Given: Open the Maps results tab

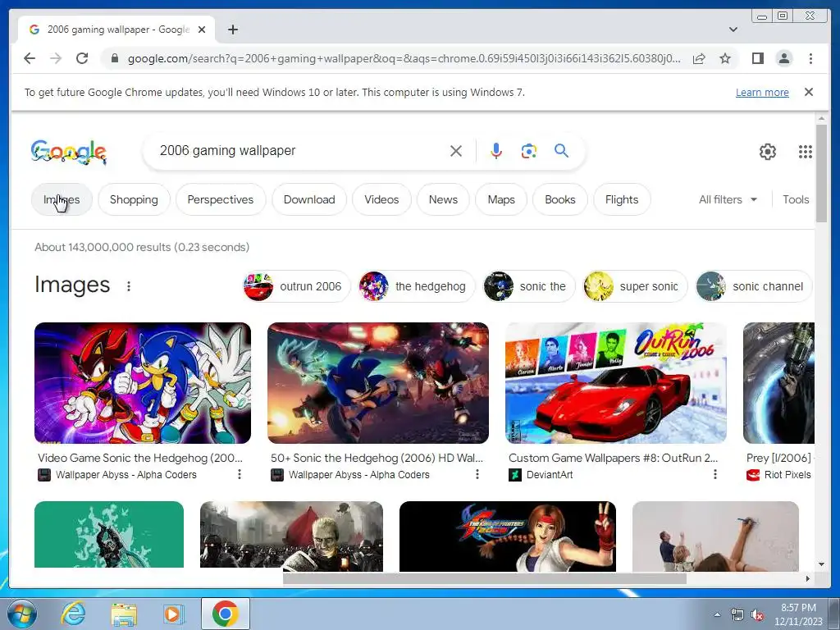Looking at the screenshot, I should click(501, 199).
